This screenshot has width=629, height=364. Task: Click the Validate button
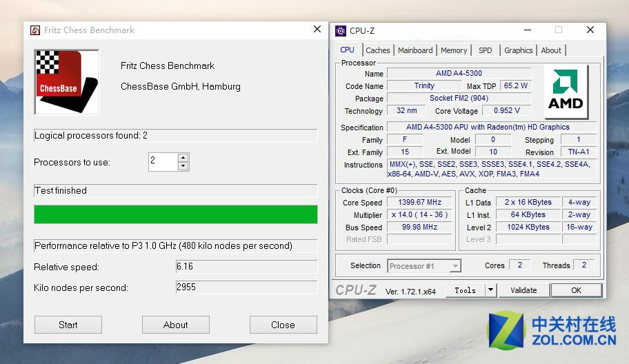pyautogui.click(x=523, y=290)
